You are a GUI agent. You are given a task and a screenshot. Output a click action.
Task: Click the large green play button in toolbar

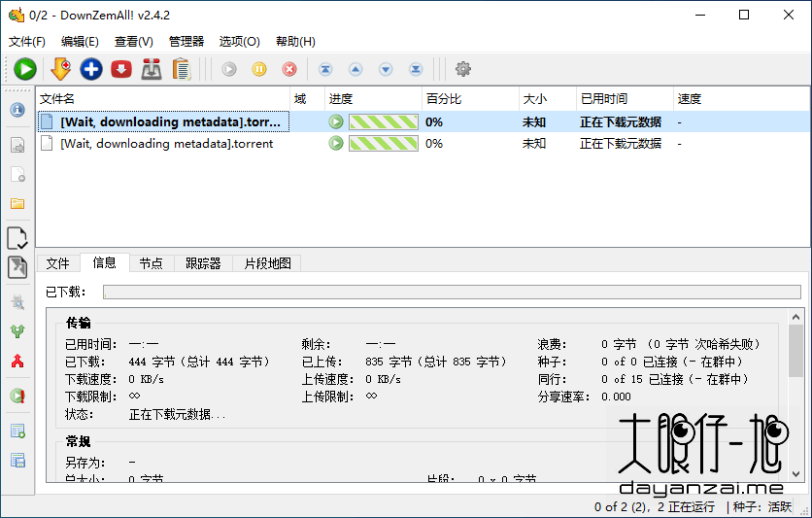pyautogui.click(x=25, y=69)
